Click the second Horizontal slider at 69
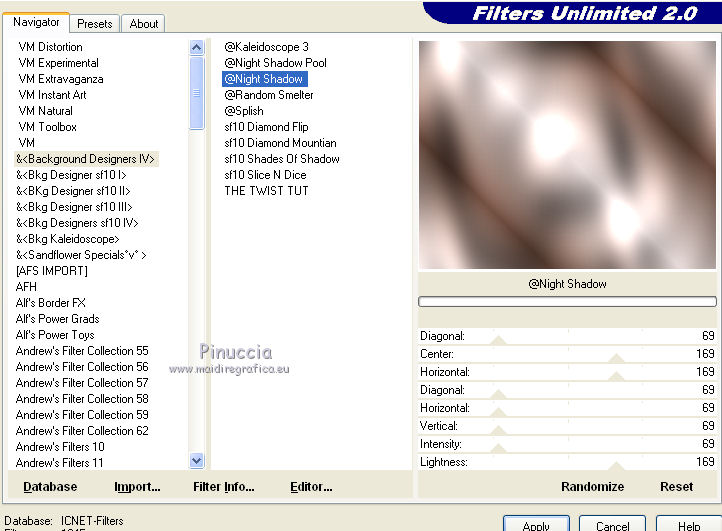The height and width of the screenshot is (531, 722). click(x=498, y=413)
